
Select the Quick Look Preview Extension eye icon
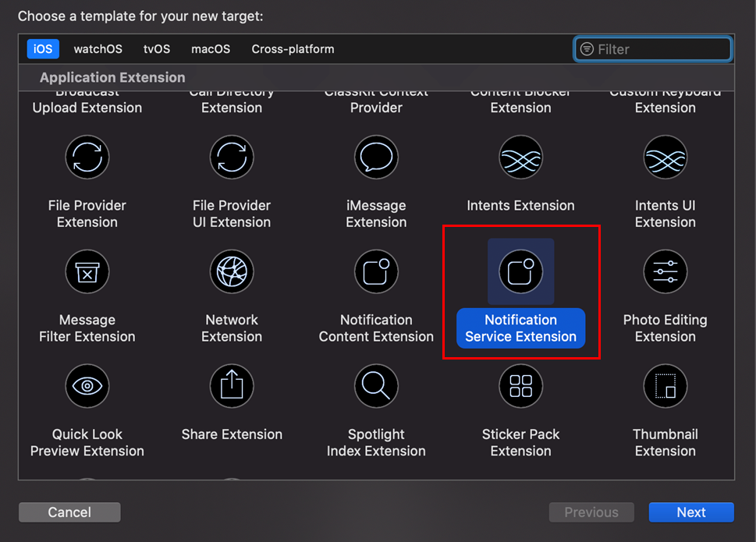tap(87, 386)
